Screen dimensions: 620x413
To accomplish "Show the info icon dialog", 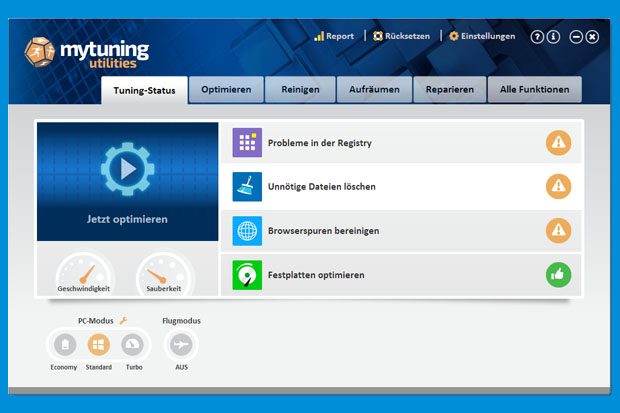I will point(553,37).
